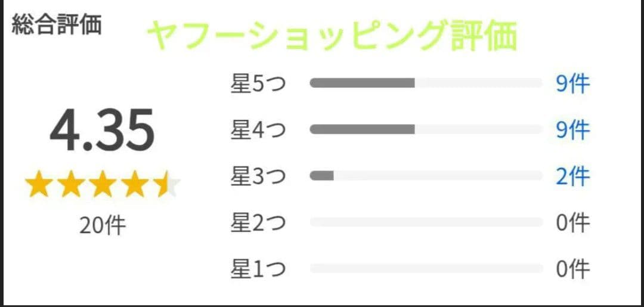Click the 星3つ label
644x307 pixels.
[x=258, y=176]
